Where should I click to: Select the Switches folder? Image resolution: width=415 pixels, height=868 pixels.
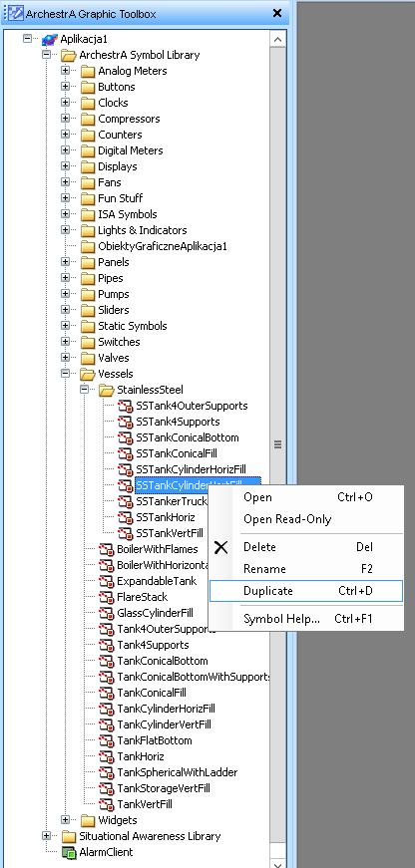click(119, 342)
